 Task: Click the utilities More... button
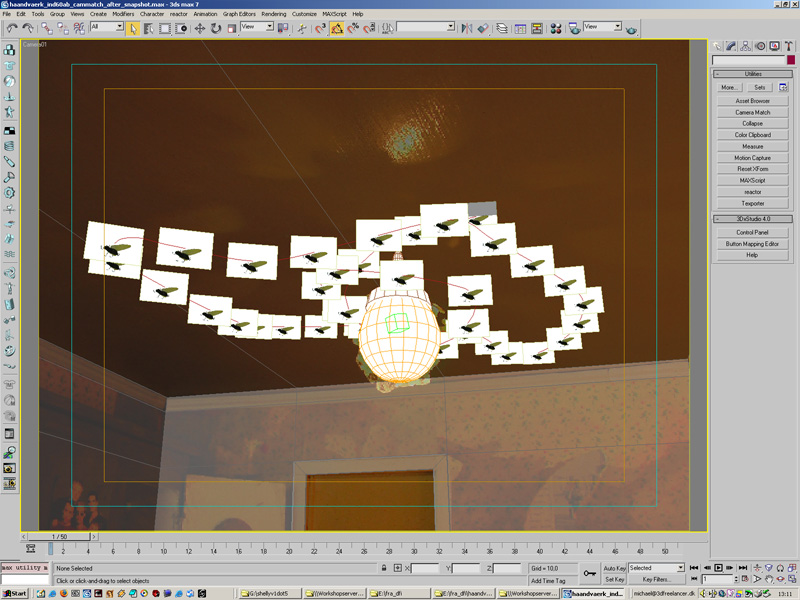point(728,88)
